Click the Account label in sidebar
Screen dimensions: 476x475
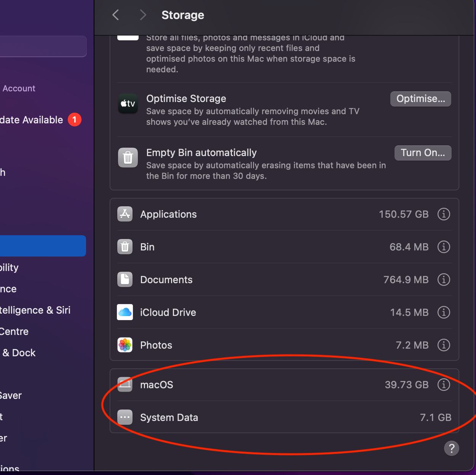[x=19, y=88]
